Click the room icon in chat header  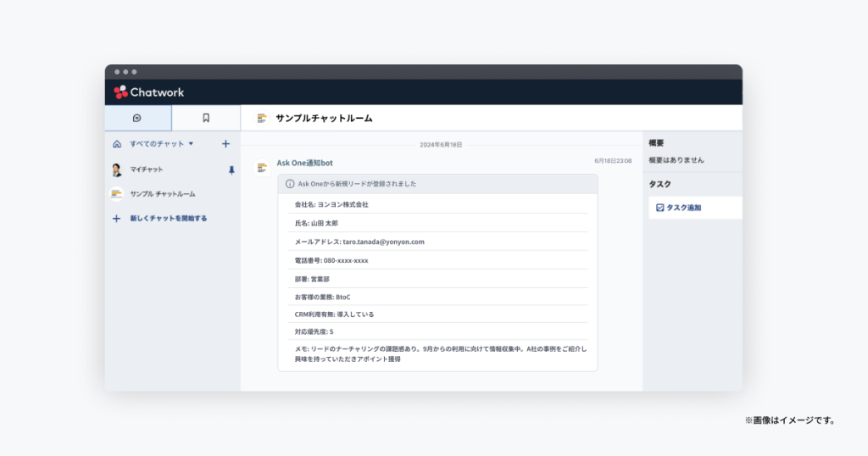point(262,118)
